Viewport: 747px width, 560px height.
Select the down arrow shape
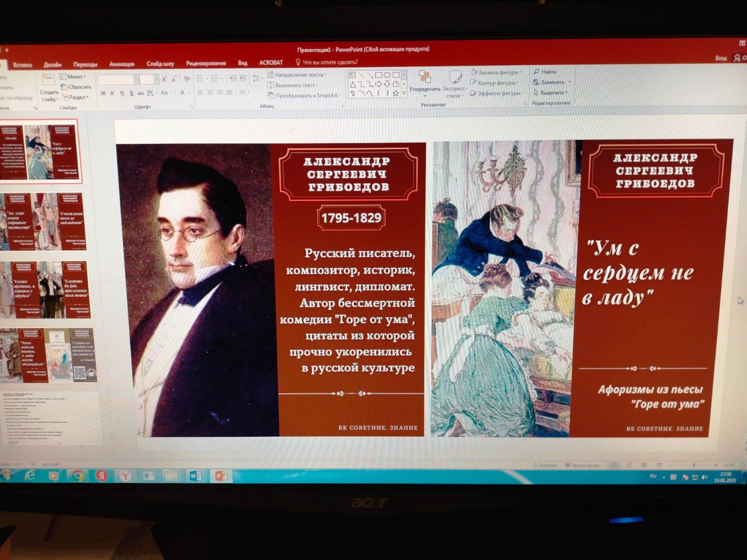[387, 84]
